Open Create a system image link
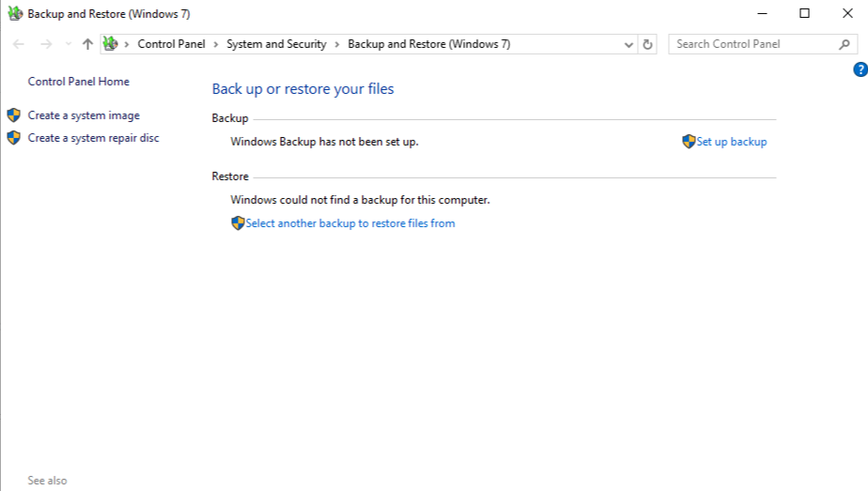 tap(84, 115)
